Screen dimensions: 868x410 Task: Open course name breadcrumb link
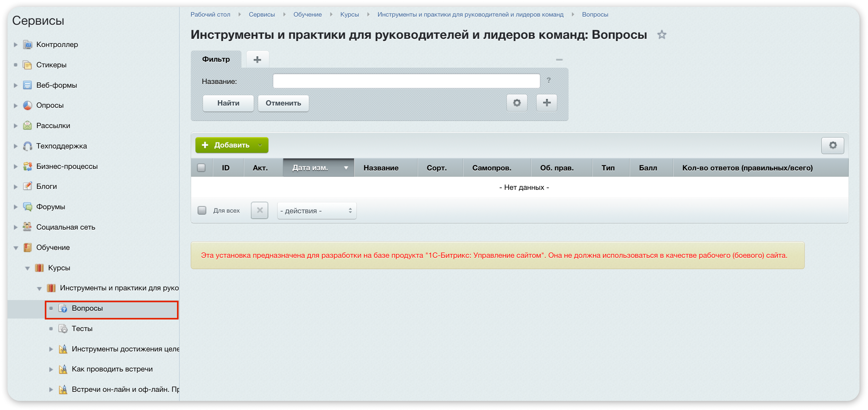coord(470,15)
